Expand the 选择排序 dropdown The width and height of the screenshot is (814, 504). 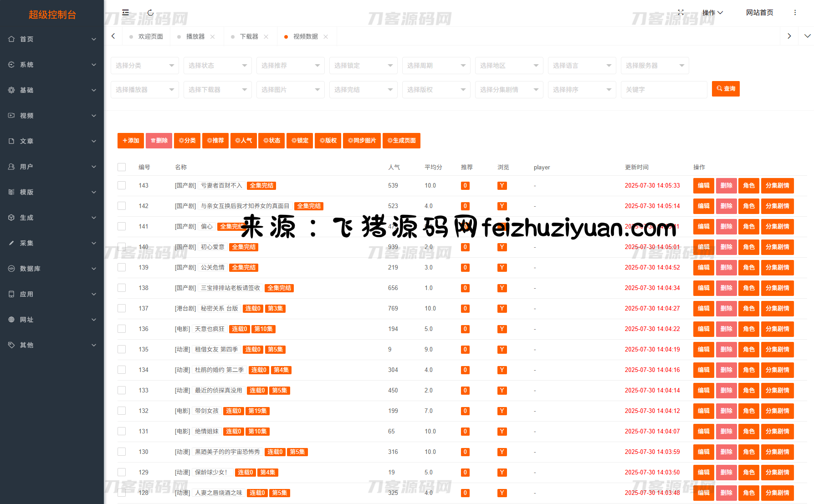[582, 90]
